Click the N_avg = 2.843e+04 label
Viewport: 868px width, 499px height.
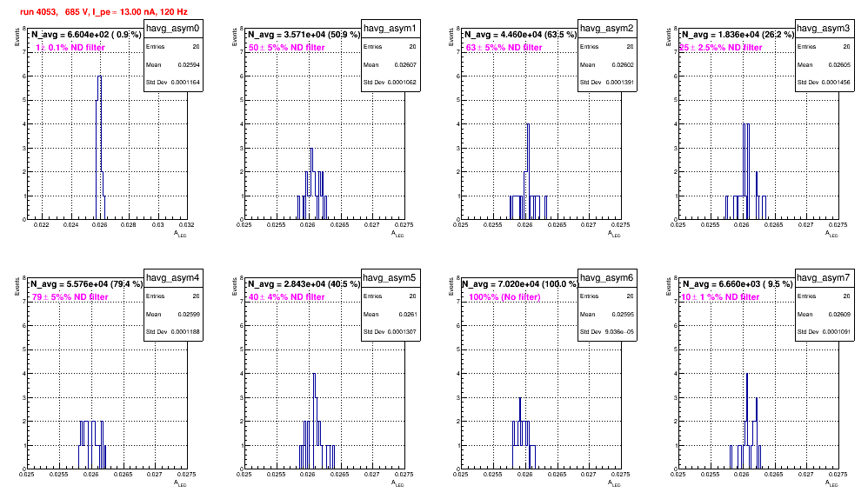(304, 283)
